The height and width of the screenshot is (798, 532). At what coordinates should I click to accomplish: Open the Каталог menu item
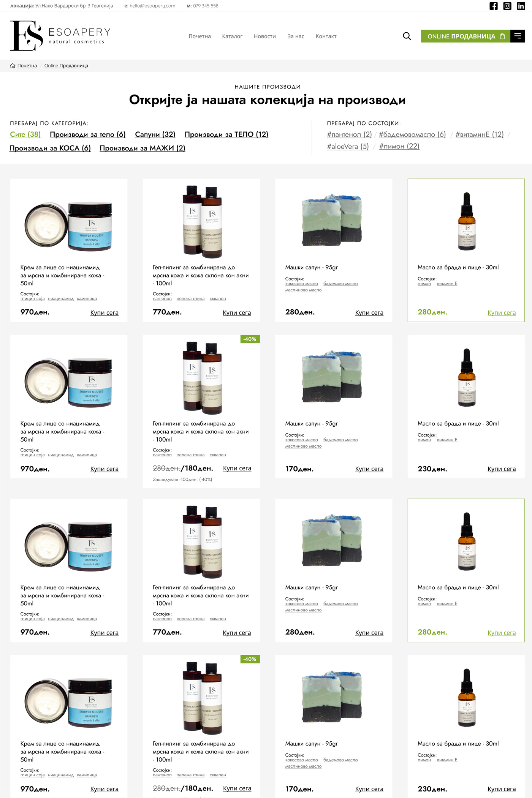pos(232,36)
